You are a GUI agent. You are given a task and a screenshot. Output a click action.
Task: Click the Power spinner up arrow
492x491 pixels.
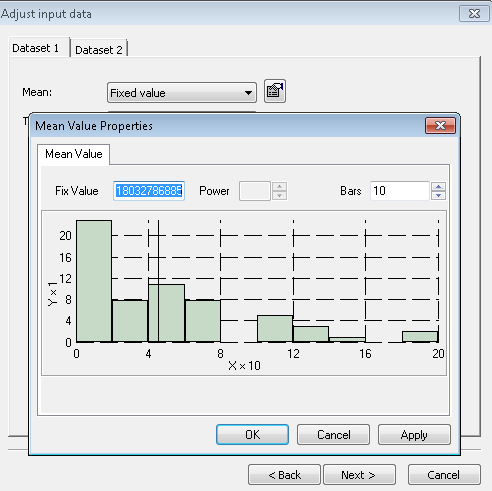coord(279,187)
